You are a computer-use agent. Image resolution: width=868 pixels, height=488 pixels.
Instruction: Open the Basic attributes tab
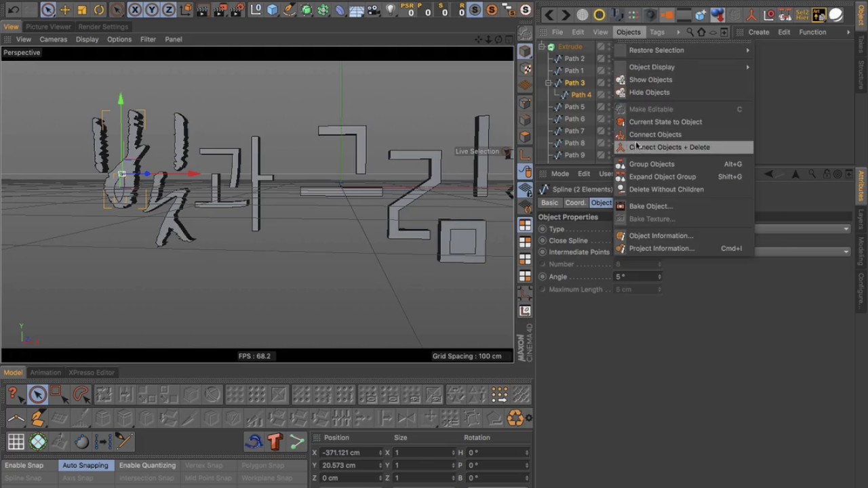click(x=549, y=203)
